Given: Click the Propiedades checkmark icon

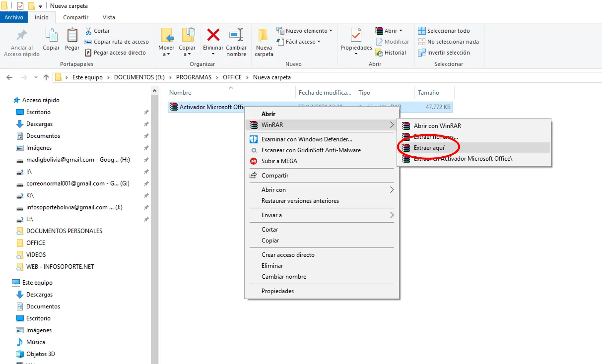Looking at the screenshot, I should (x=356, y=35).
